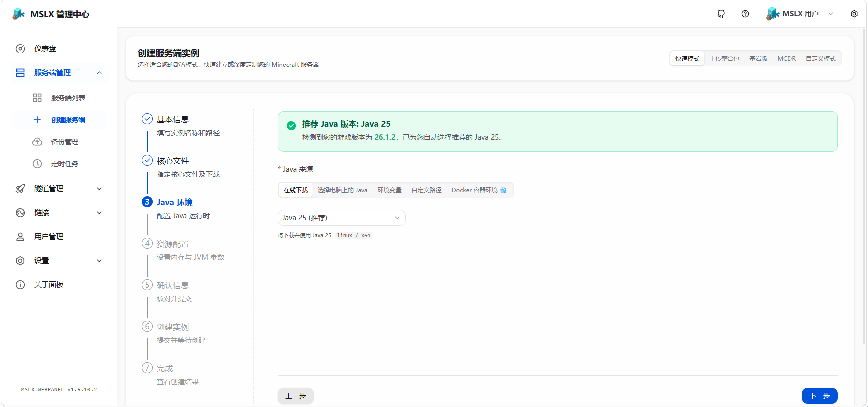
Task: Switch to 快速模式 tab
Action: pos(687,59)
